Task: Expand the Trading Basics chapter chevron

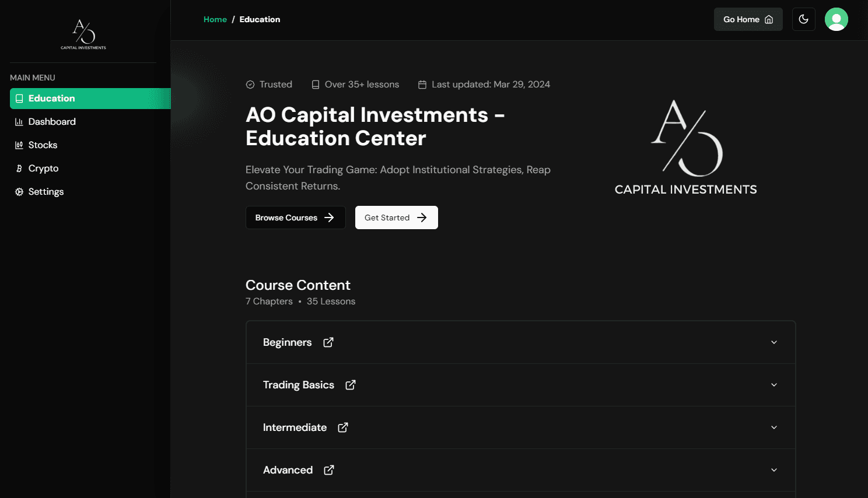Action: click(774, 385)
